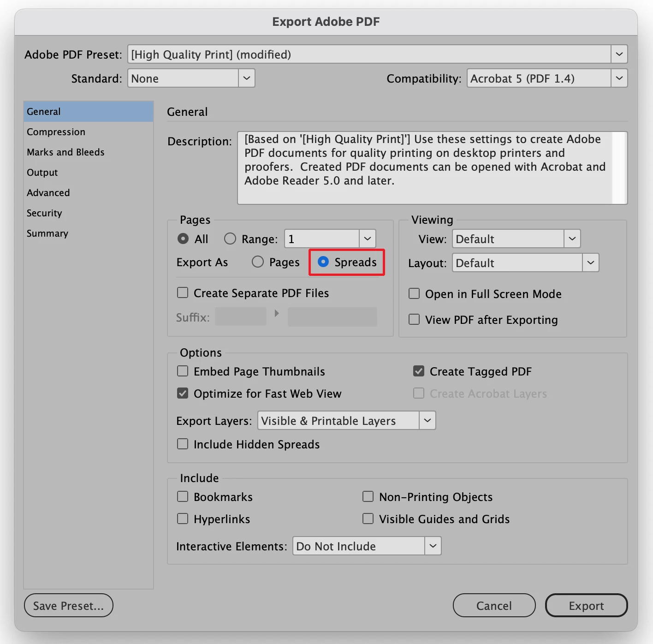Image resolution: width=653 pixels, height=644 pixels.
Task: Click the Cancel button
Action: [x=494, y=605]
